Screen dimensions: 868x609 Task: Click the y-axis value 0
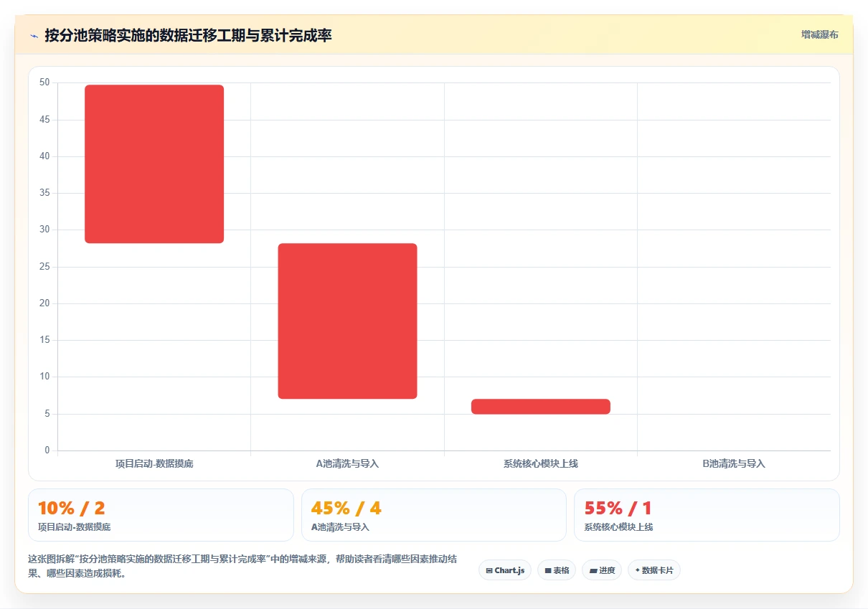(47, 450)
